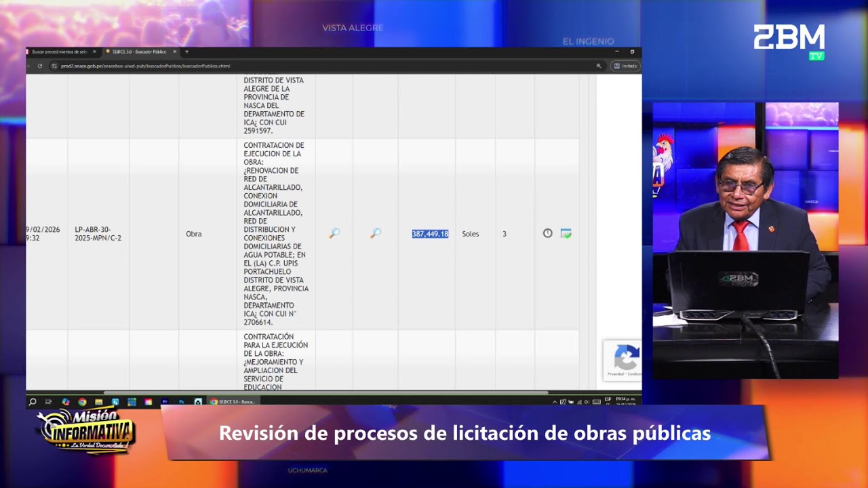Click the zoom magnifier icon in address bar
868x488 pixels.
click(599, 66)
